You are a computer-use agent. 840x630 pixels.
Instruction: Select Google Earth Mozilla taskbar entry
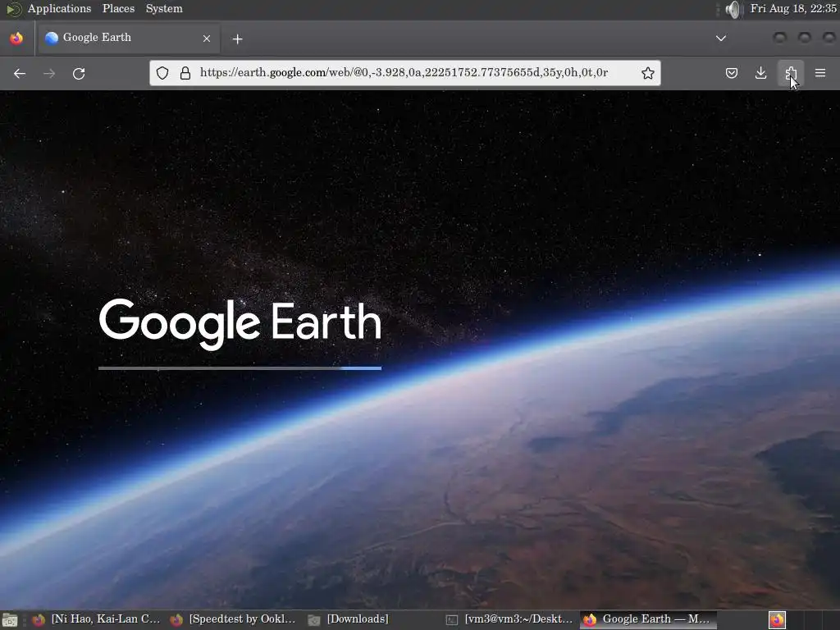648,619
